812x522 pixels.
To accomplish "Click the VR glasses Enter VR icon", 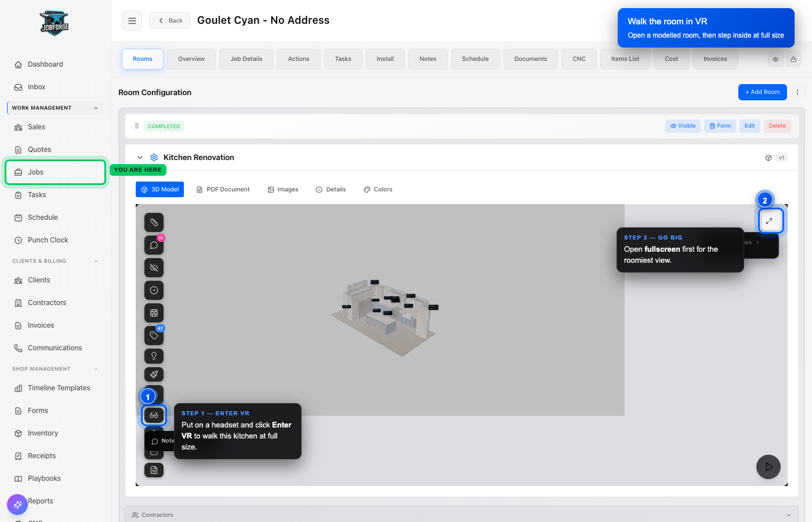I will tap(154, 415).
